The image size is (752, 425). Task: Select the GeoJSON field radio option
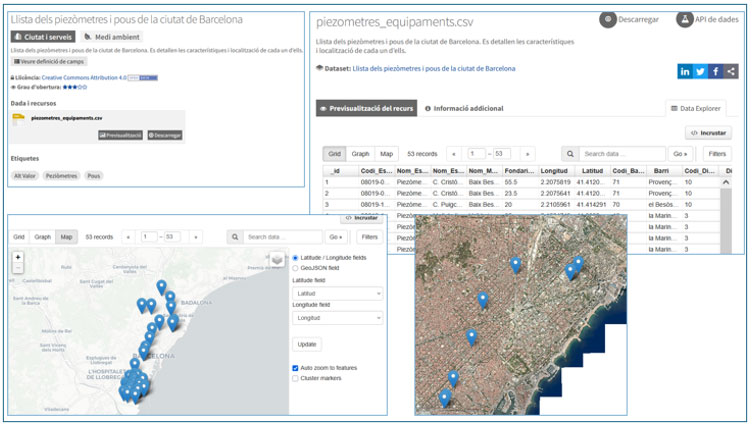point(293,268)
